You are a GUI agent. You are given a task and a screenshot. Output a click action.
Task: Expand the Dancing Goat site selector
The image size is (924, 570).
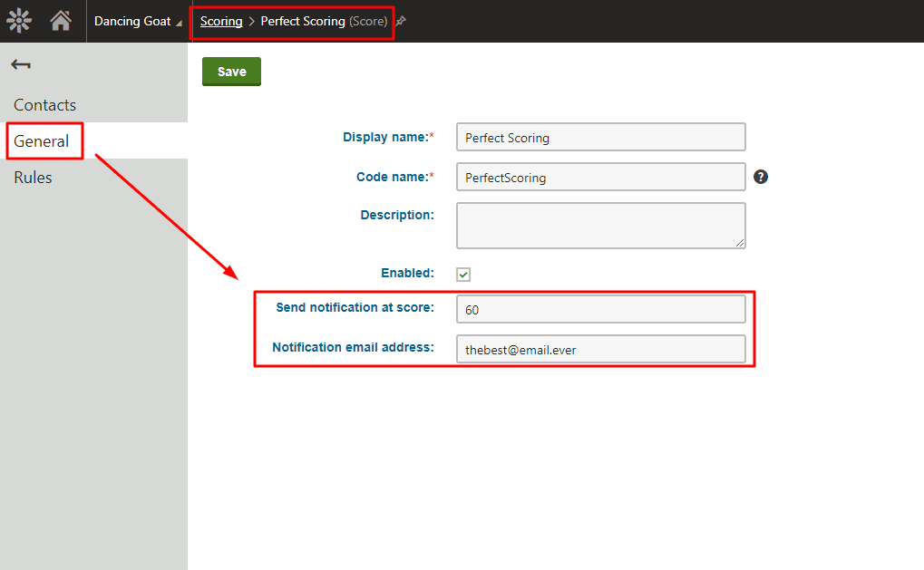[138, 21]
